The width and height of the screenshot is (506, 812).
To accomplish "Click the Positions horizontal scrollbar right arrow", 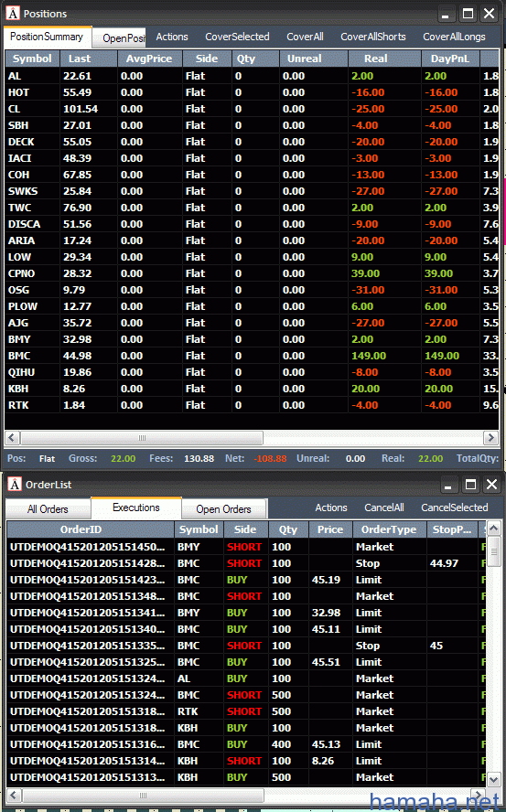I will pos(490,438).
